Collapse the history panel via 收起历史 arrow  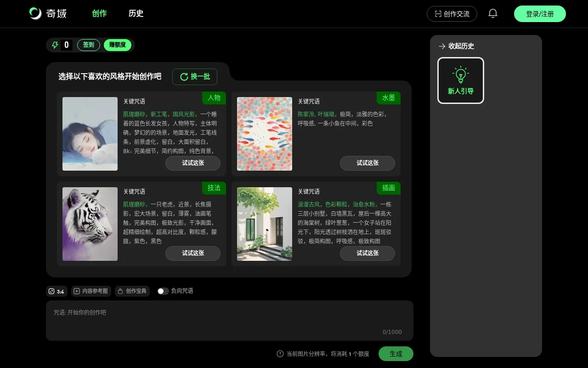442,46
